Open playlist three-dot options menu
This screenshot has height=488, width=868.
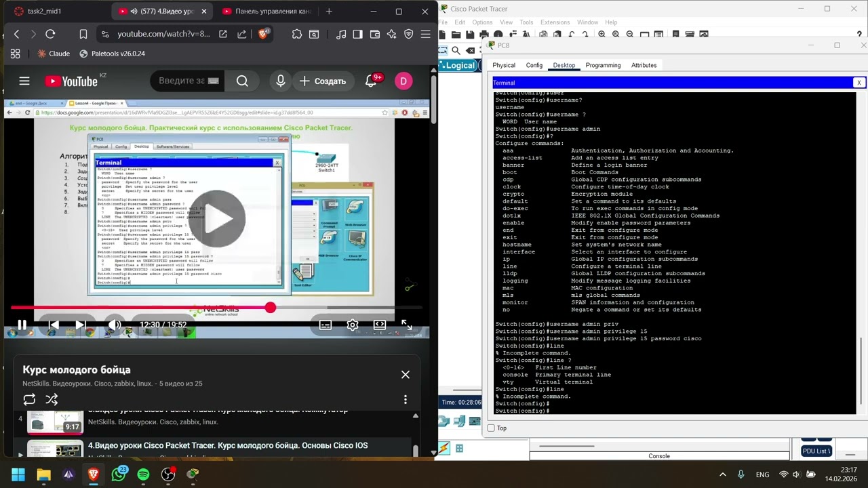click(x=406, y=400)
